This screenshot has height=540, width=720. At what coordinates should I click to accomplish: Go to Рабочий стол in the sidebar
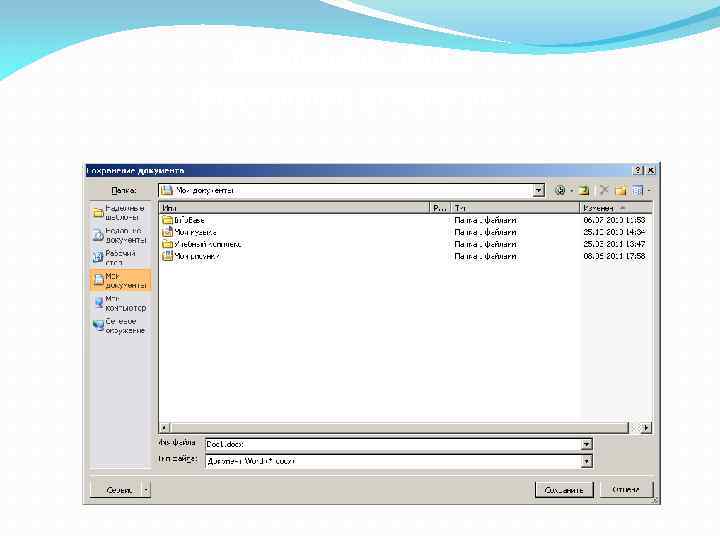click(120, 258)
